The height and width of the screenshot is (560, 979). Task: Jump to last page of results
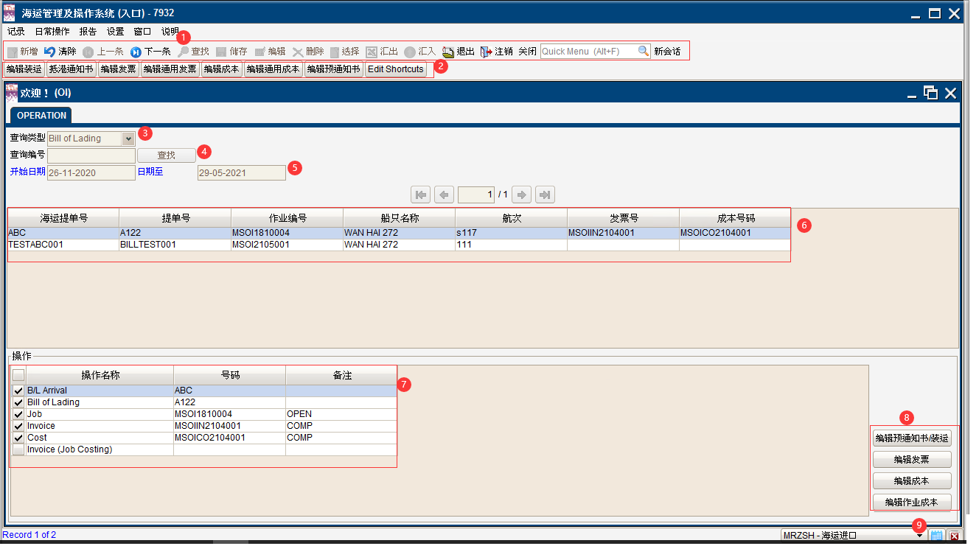point(545,195)
